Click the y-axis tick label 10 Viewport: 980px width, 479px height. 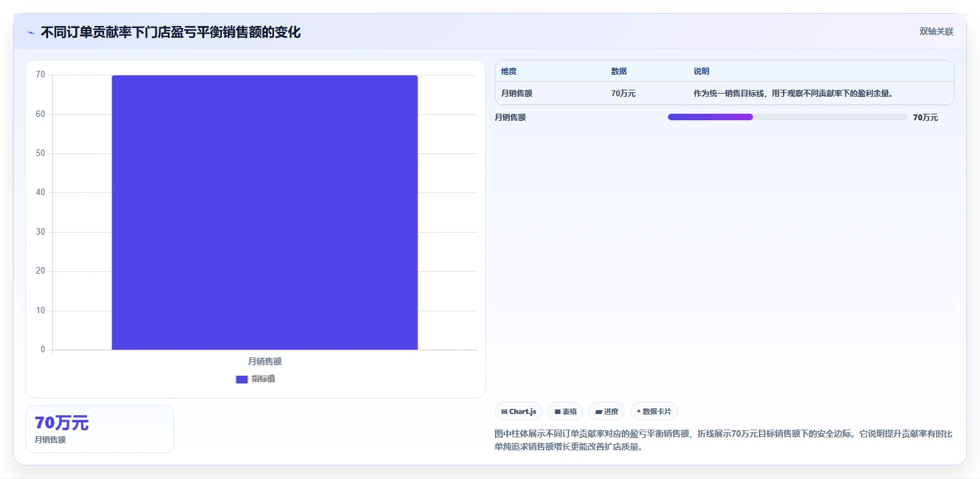[x=40, y=311]
